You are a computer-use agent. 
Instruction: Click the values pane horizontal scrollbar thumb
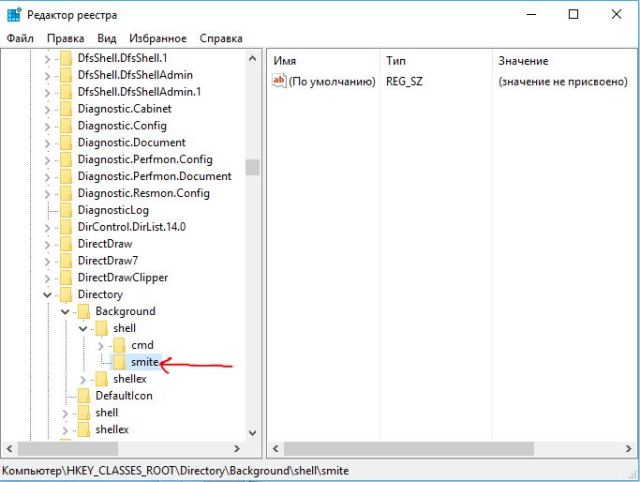(409, 449)
